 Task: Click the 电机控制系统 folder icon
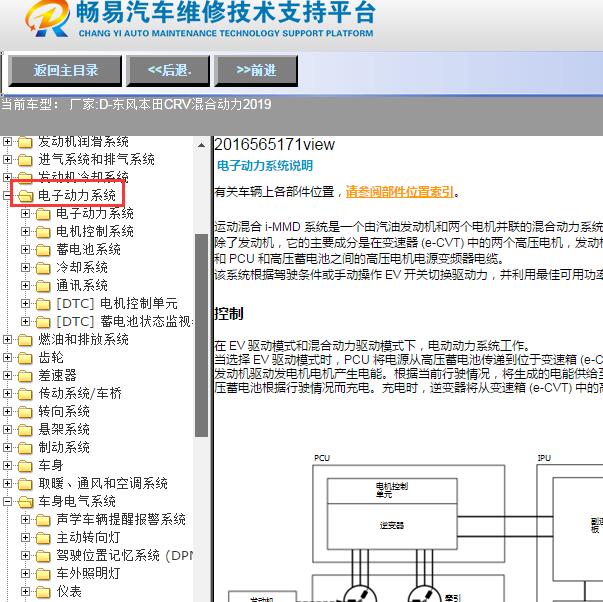point(43,232)
